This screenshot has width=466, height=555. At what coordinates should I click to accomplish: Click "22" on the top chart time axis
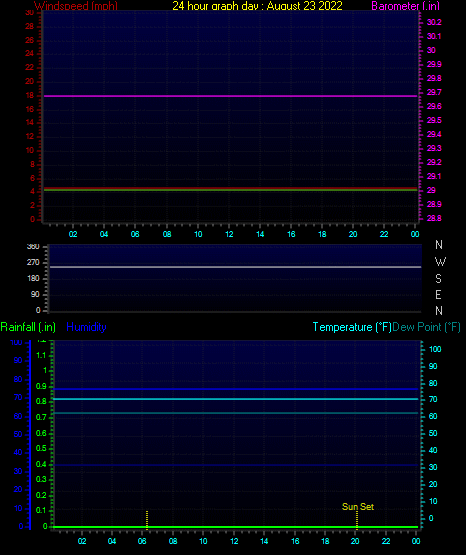384,234
